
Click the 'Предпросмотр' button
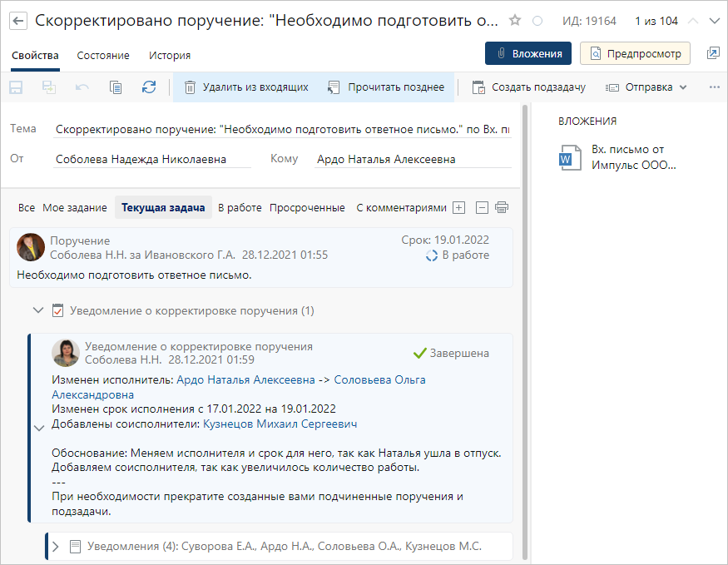pyautogui.click(x=635, y=52)
